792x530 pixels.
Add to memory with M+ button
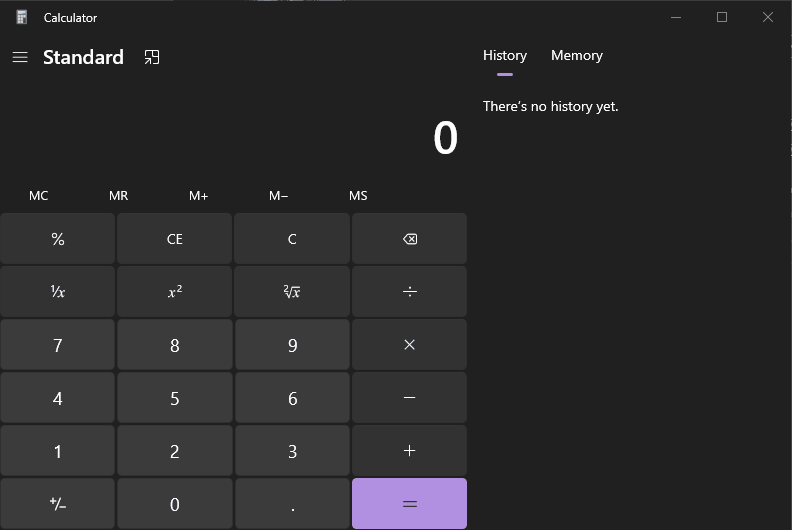199,196
